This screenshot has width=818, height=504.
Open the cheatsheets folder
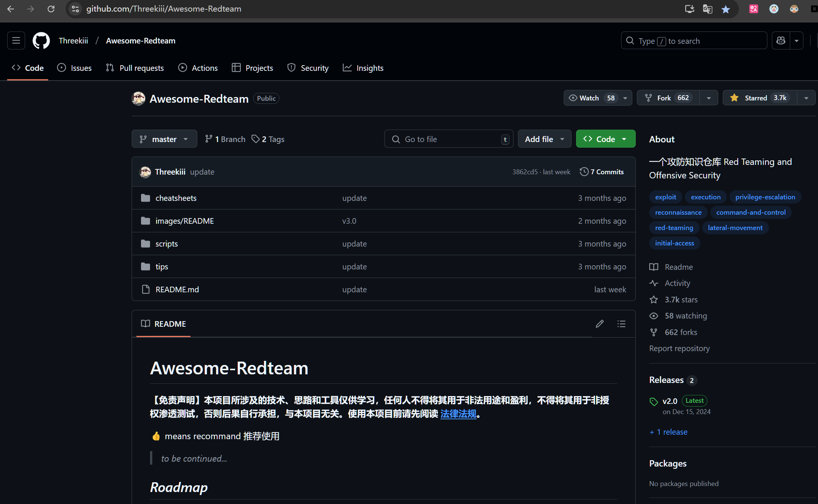click(176, 198)
